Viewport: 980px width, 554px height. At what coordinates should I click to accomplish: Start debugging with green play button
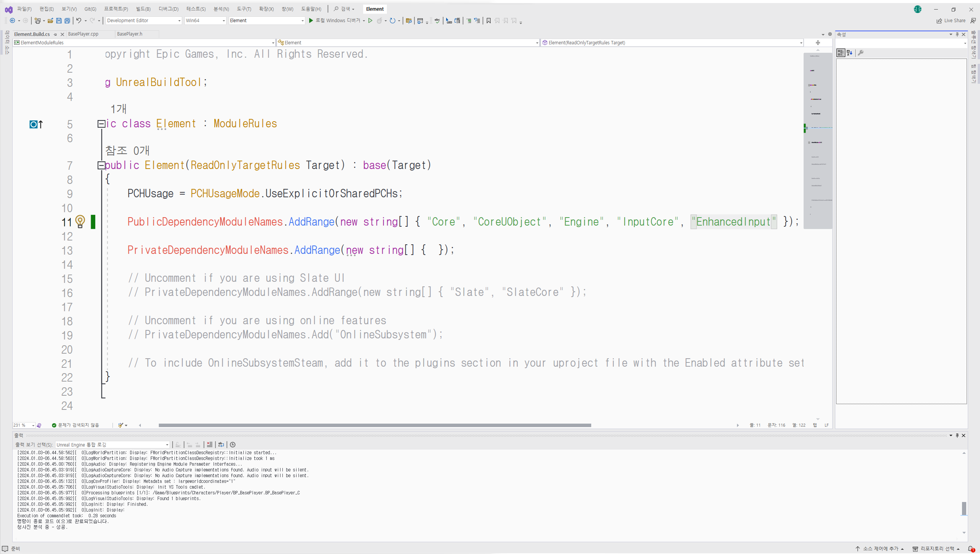311,21
